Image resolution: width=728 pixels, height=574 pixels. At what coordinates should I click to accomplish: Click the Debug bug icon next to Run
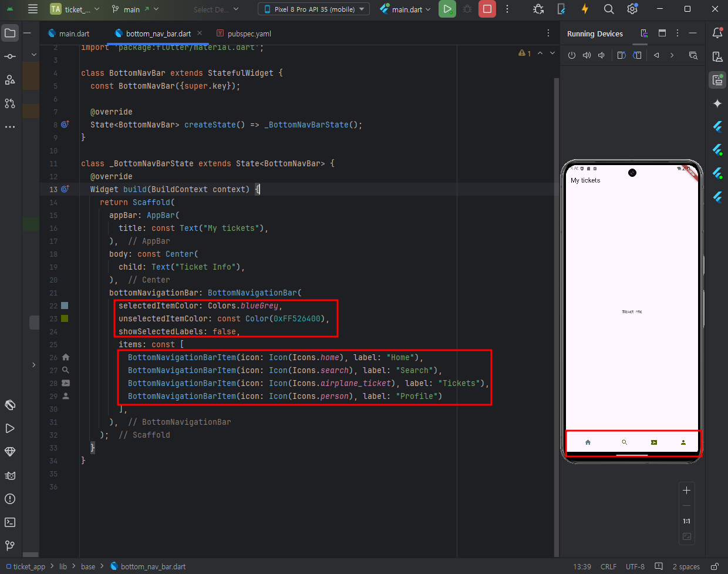(x=467, y=9)
